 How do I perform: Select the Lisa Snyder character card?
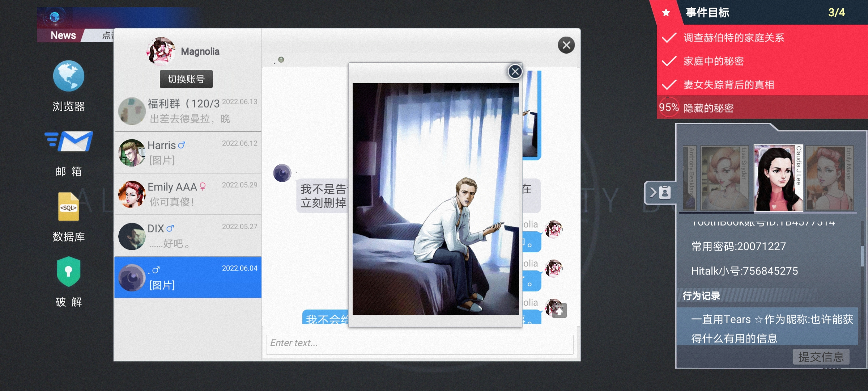[724, 178]
